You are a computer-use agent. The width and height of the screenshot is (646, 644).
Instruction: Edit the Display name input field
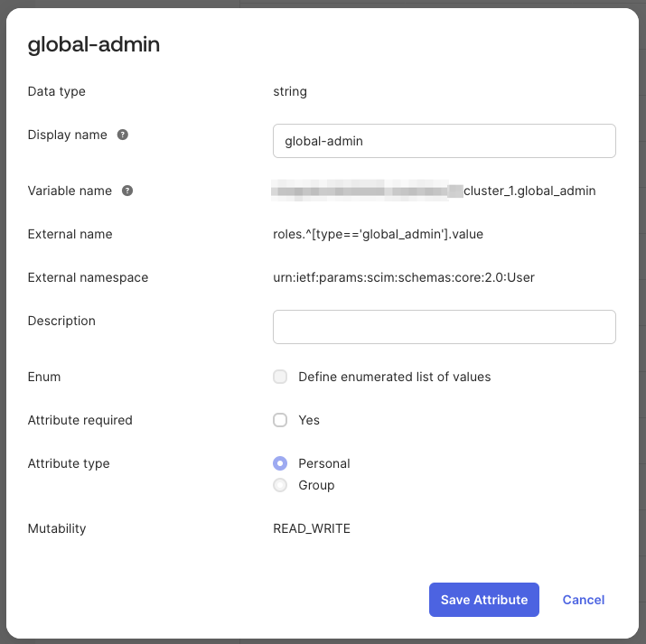pos(445,141)
